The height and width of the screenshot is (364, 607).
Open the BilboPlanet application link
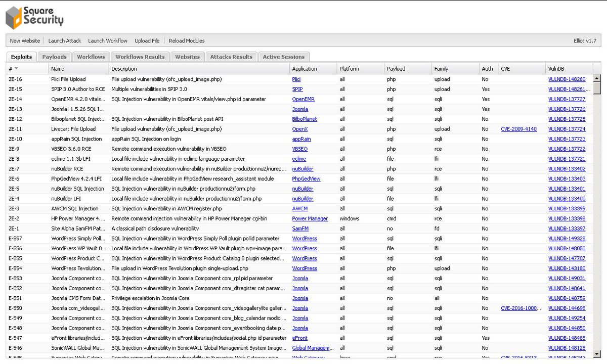tap(305, 119)
